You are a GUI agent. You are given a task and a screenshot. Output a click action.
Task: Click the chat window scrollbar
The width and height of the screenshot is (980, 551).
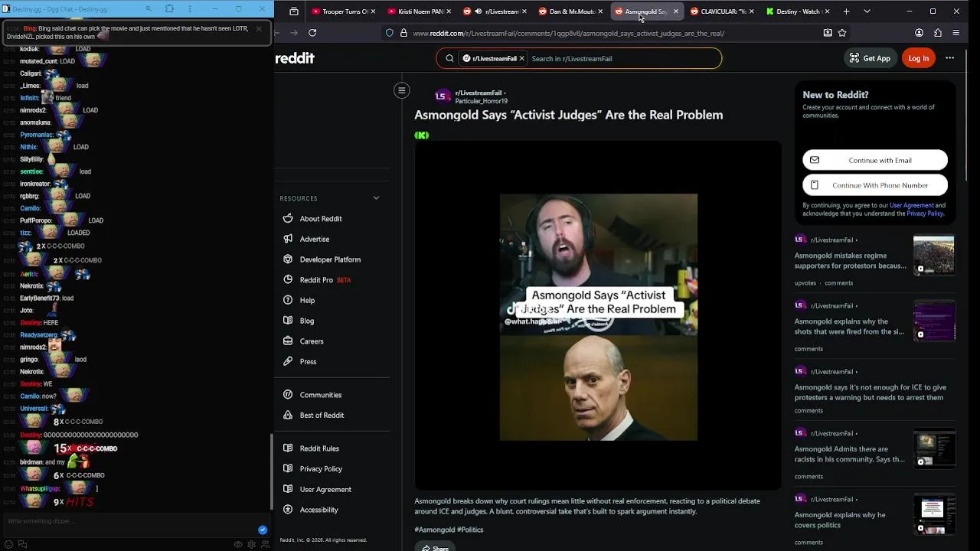(272, 471)
